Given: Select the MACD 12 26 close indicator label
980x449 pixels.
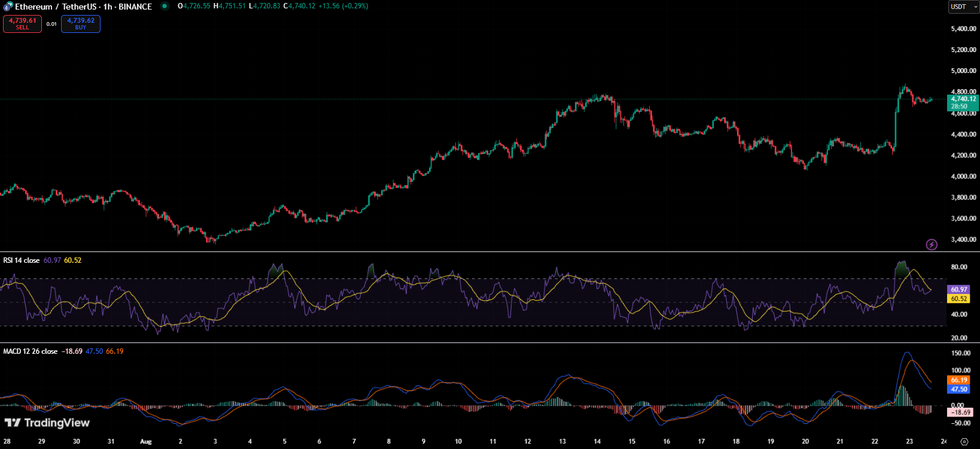Looking at the screenshot, I should 31,351.
